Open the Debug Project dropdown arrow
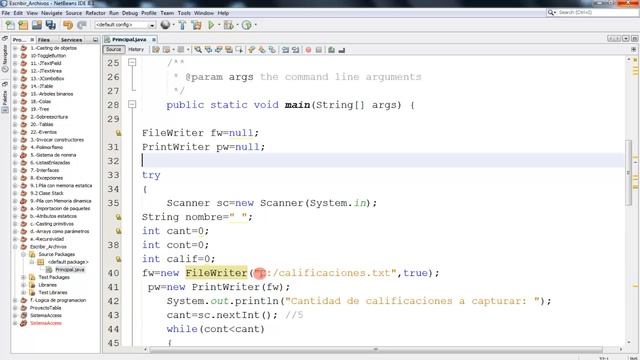The width and height of the screenshot is (640, 360). [x=237, y=25]
